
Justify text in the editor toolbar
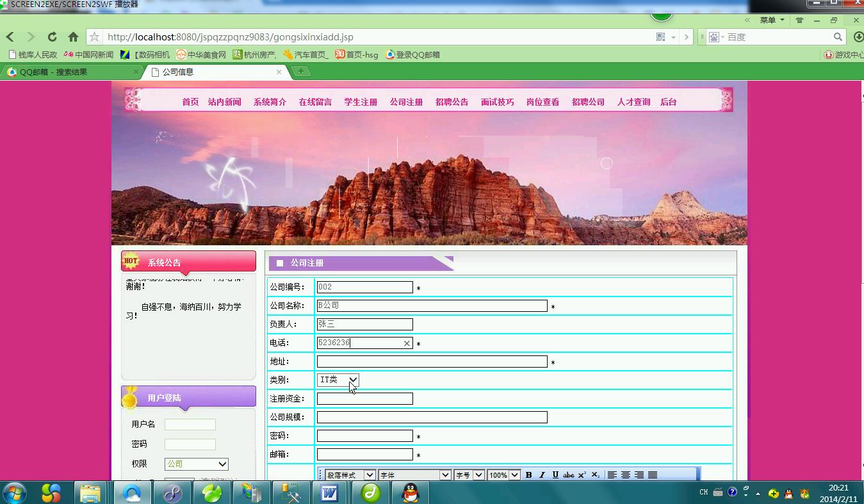click(653, 475)
